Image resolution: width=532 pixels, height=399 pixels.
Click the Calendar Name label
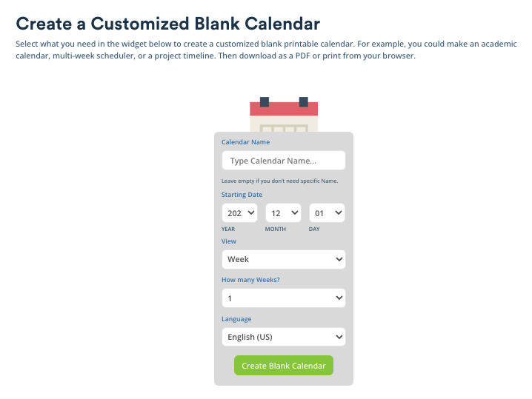(x=246, y=142)
